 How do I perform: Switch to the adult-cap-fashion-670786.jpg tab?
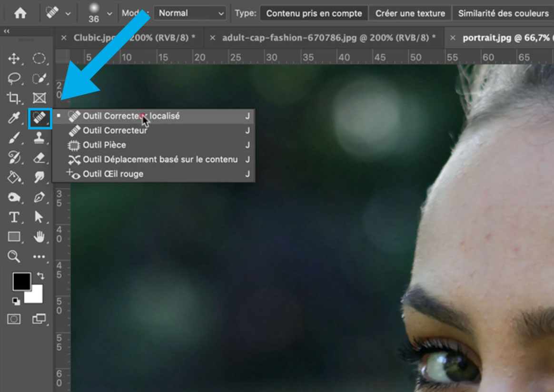coord(328,38)
